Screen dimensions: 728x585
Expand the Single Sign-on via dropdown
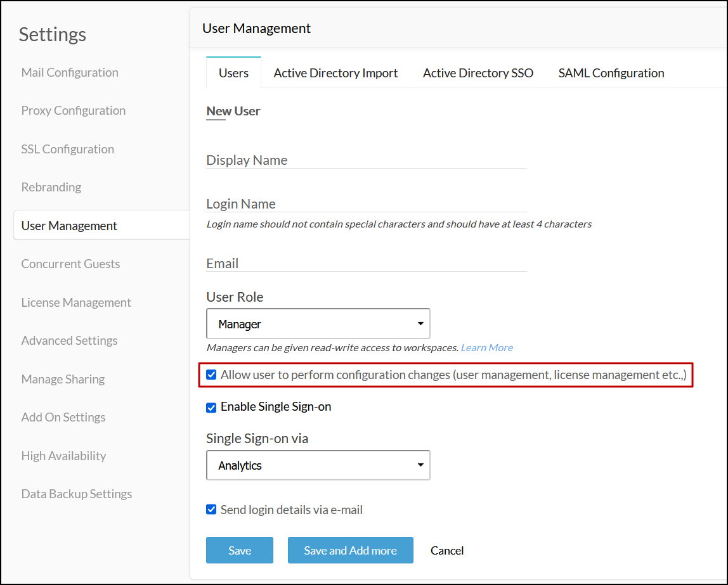[x=318, y=465]
